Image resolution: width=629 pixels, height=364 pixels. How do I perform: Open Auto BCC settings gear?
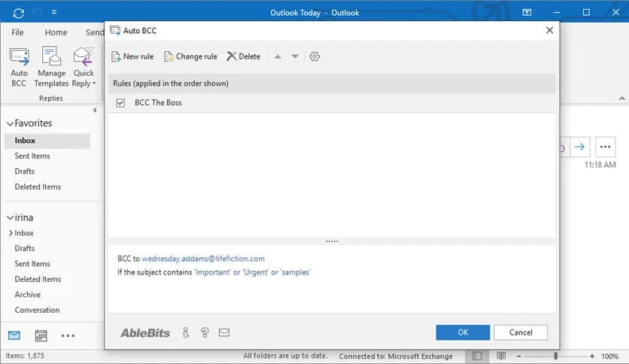[314, 56]
